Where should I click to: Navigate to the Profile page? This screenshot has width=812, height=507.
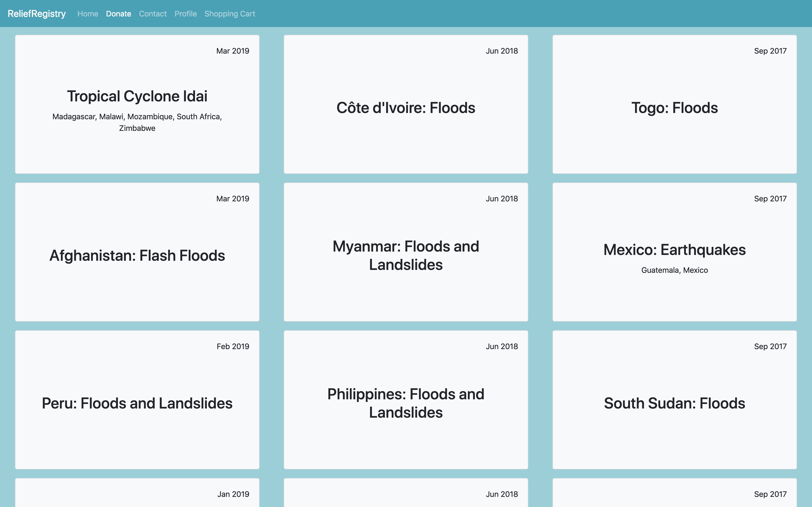click(186, 14)
